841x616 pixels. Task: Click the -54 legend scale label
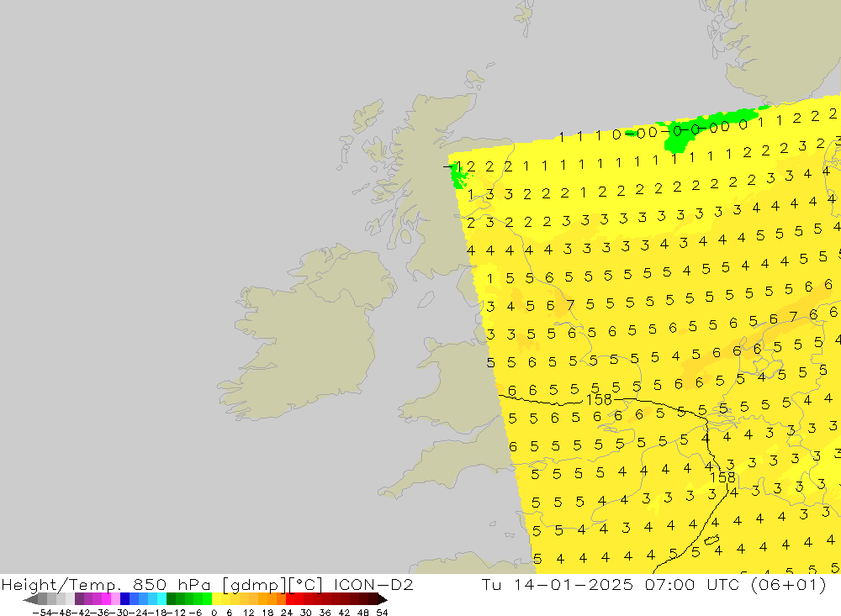click(40, 613)
